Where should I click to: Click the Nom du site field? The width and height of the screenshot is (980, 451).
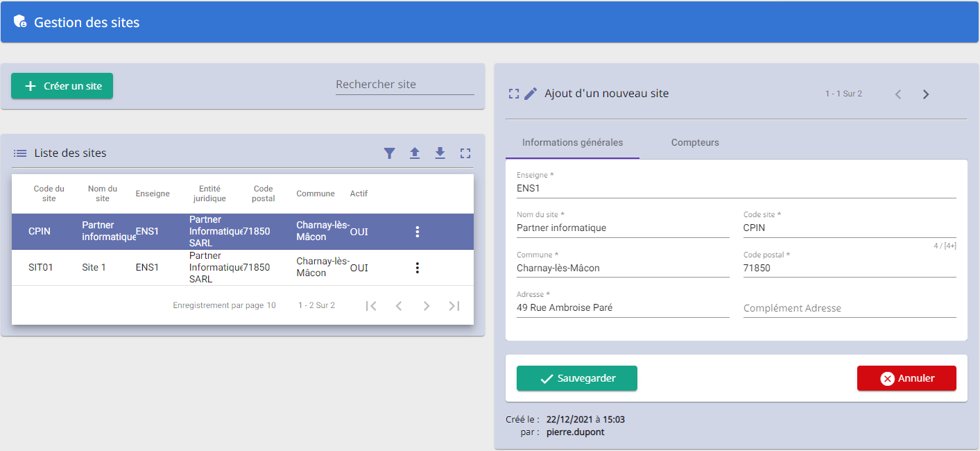point(623,225)
